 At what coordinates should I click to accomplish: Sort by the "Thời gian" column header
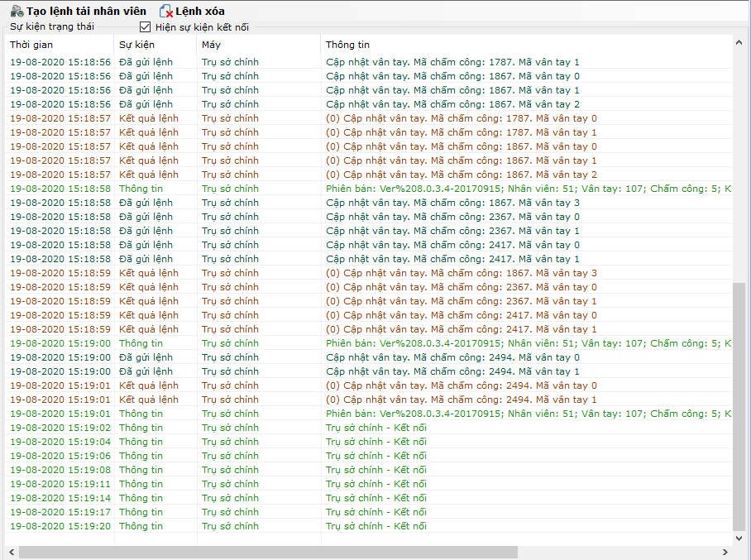(x=31, y=45)
